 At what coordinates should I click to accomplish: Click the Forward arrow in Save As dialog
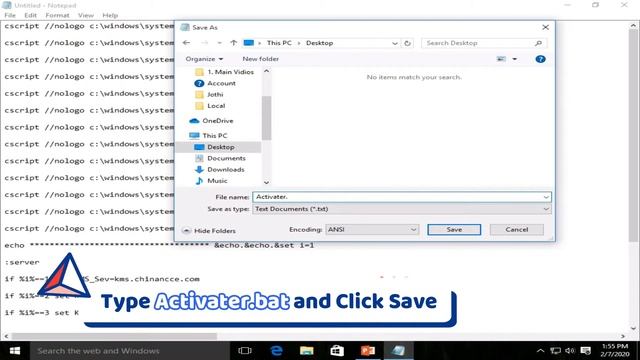204,43
